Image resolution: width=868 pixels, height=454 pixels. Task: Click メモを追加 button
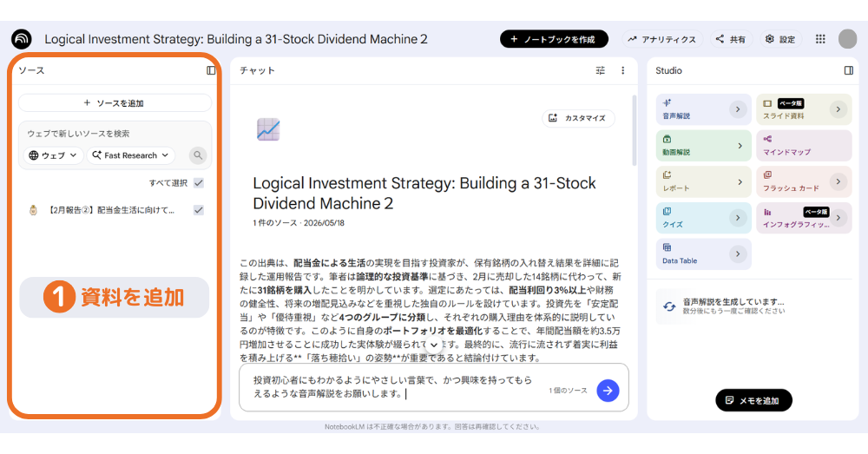point(753,400)
